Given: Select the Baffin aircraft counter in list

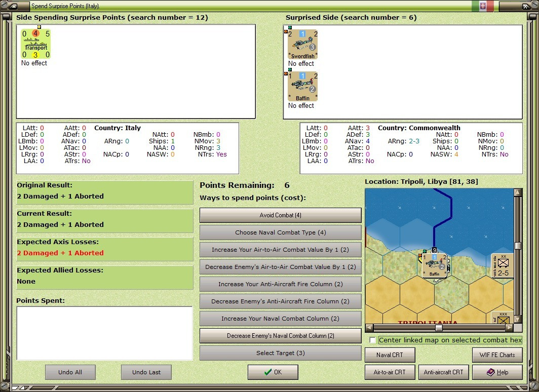Looking at the screenshot, I should [x=302, y=86].
